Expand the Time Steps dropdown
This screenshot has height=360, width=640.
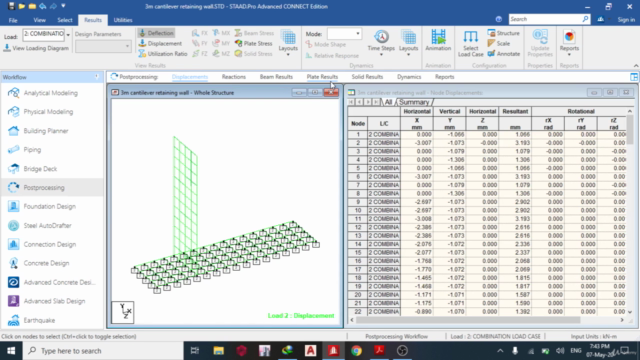click(381, 55)
